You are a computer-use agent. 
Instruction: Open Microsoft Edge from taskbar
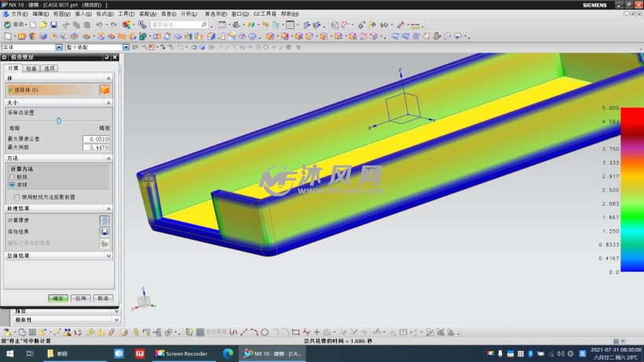pos(228,353)
